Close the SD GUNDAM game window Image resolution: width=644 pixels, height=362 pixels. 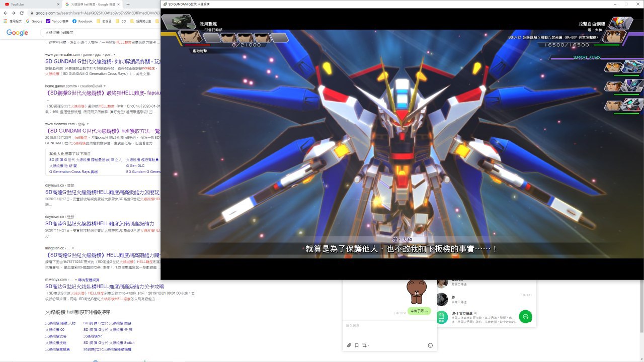(x=638, y=4)
